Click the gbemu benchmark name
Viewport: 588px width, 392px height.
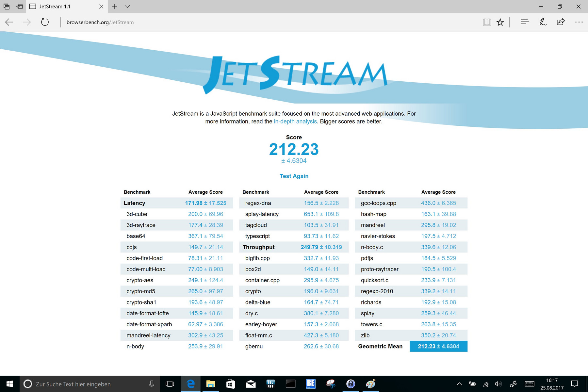(254, 346)
